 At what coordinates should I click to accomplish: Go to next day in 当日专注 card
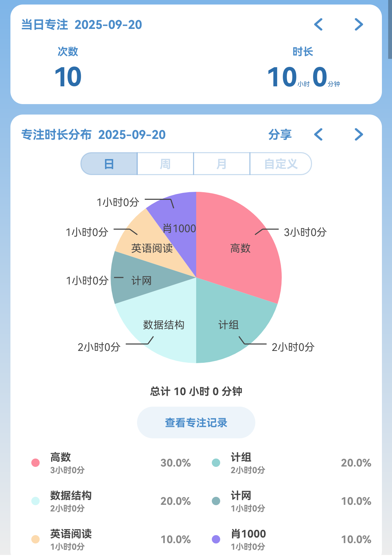tap(359, 24)
